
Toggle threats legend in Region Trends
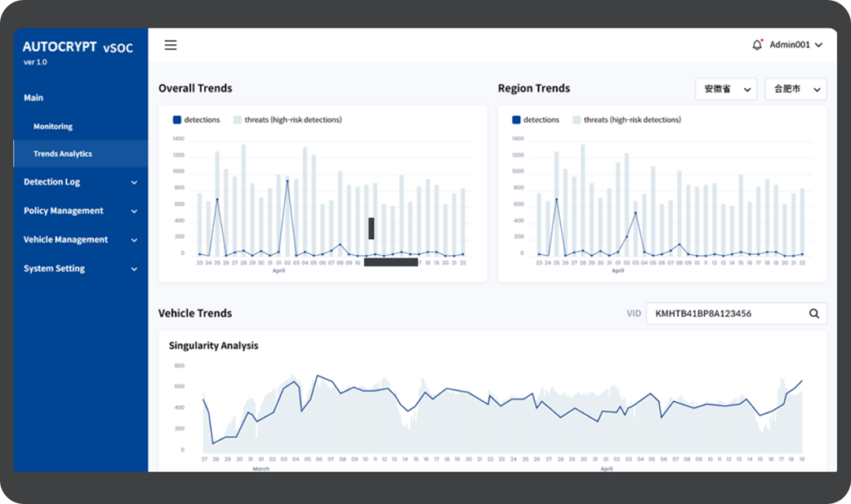[627, 120]
